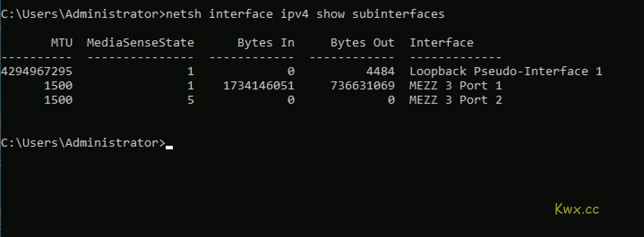This screenshot has width=644, height=237.
Task: Click the bottom C:\Users\Administrator prompt
Action: 83,143
